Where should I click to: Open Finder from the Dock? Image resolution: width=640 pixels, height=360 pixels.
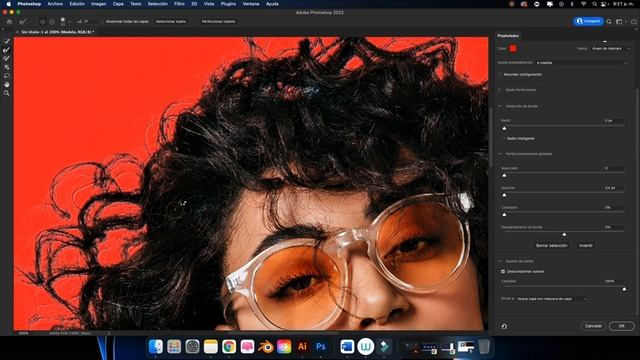156,347
